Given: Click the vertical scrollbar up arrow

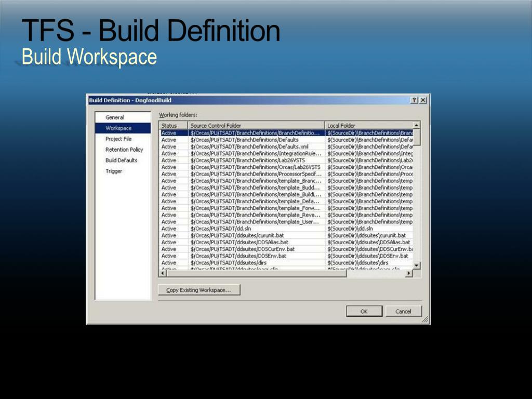Looking at the screenshot, I should point(417,125).
